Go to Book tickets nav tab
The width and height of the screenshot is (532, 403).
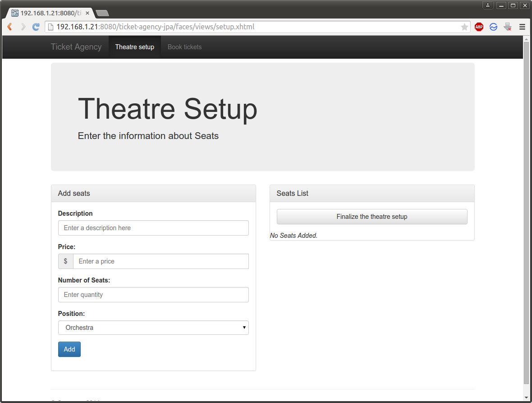click(x=184, y=47)
